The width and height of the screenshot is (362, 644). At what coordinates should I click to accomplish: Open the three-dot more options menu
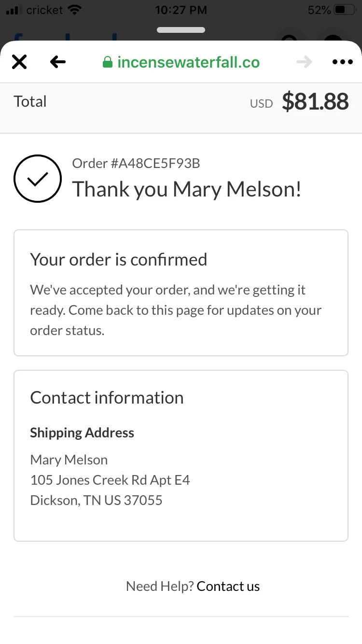click(x=343, y=62)
